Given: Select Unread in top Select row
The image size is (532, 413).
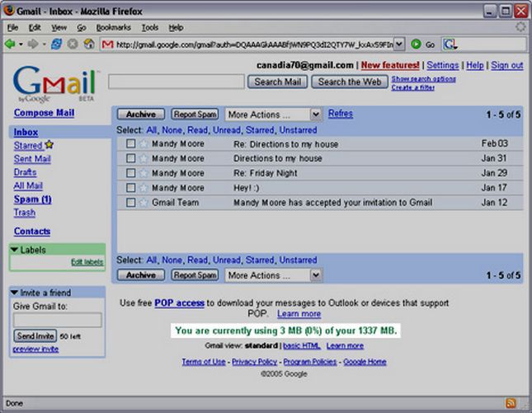Looking at the screenshot, I should coord(227,130).
